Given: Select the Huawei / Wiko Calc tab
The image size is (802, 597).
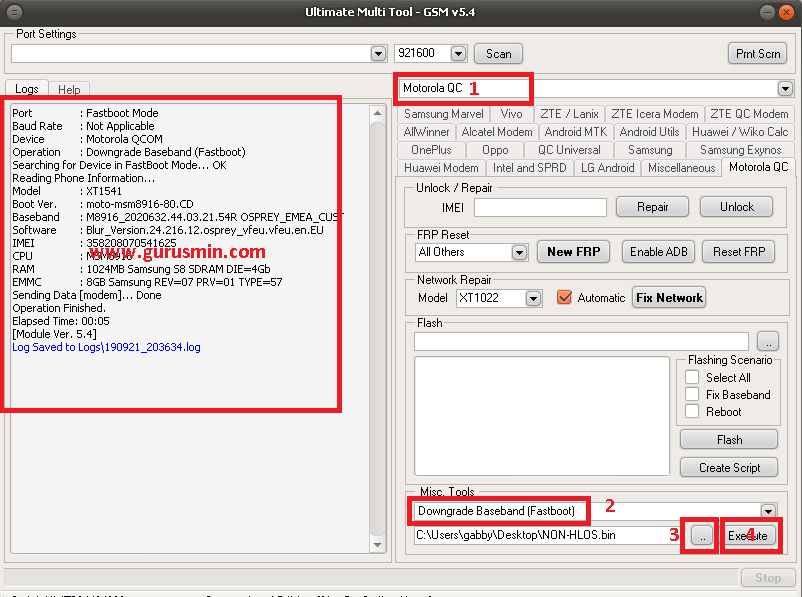Looking at the screenshot, I should point(740,132).
